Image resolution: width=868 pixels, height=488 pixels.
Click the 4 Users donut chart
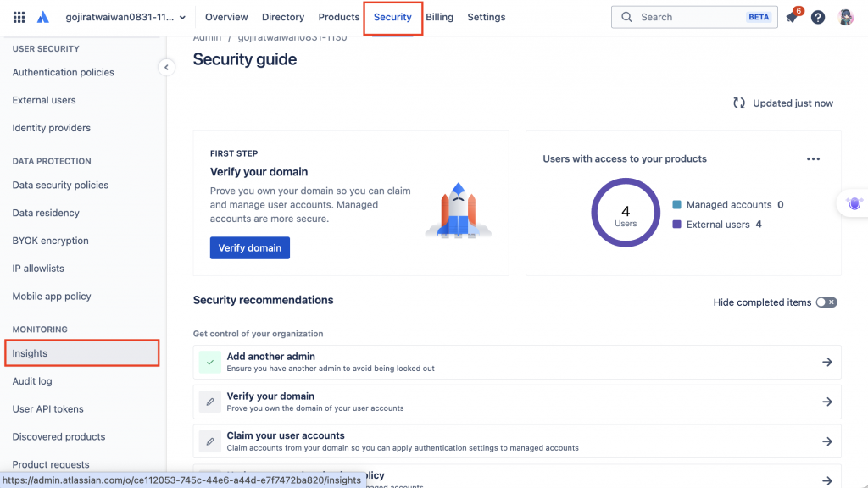(x=626, y=213)
